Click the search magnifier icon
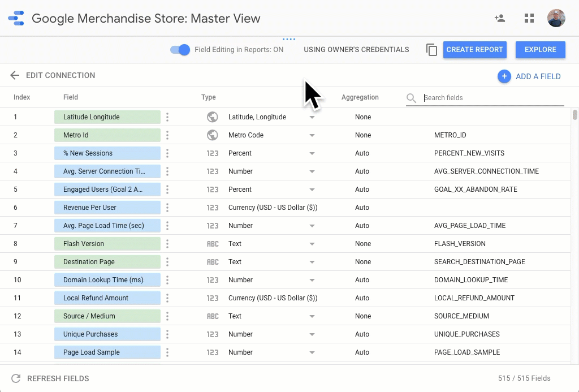This screenshot has height=392, width=579. click(411, 98)
